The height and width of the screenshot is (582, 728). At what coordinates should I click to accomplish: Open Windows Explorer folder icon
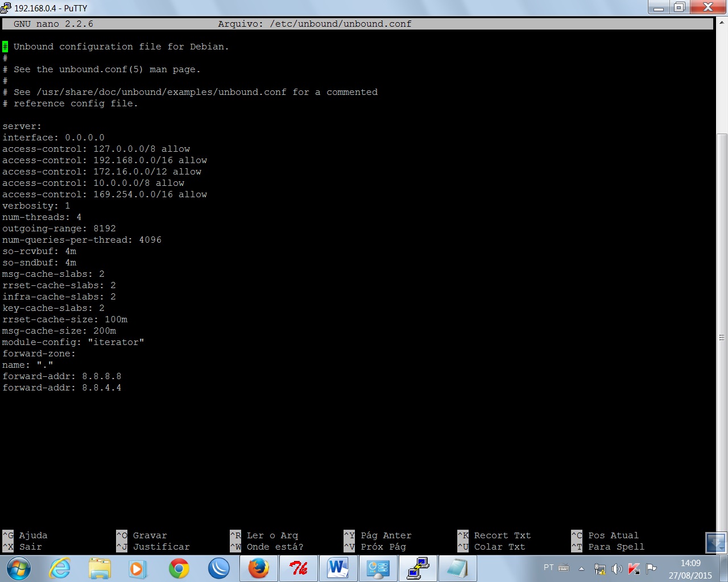100,568
